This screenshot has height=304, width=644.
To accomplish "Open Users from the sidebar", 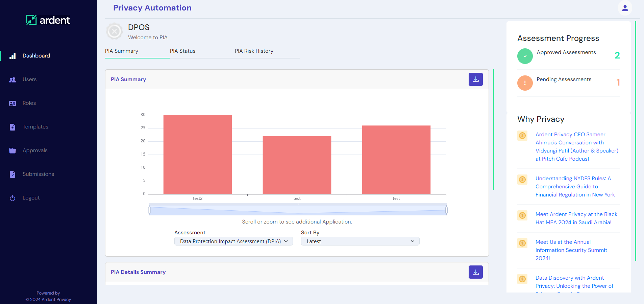I will point(29,79).
